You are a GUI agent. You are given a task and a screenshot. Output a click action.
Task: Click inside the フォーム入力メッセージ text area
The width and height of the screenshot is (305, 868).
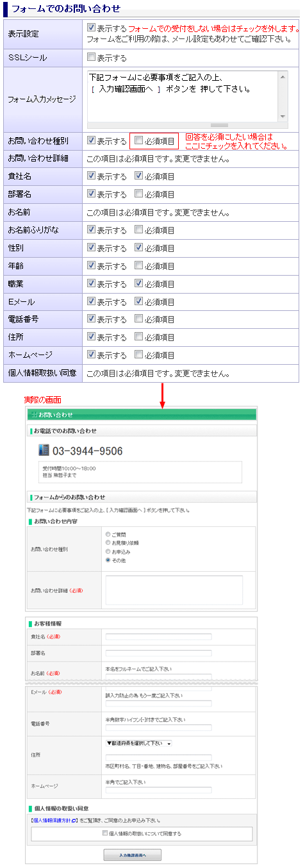[183, 96]
